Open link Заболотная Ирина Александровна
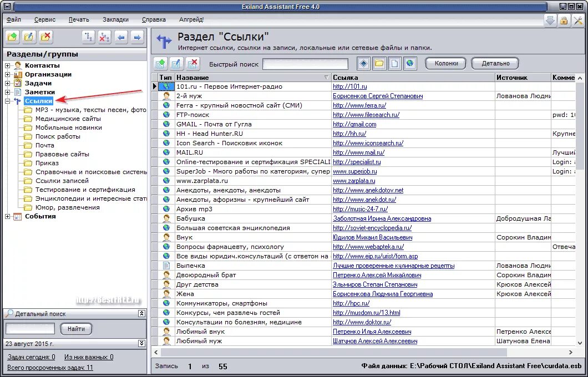 [382, 218]
